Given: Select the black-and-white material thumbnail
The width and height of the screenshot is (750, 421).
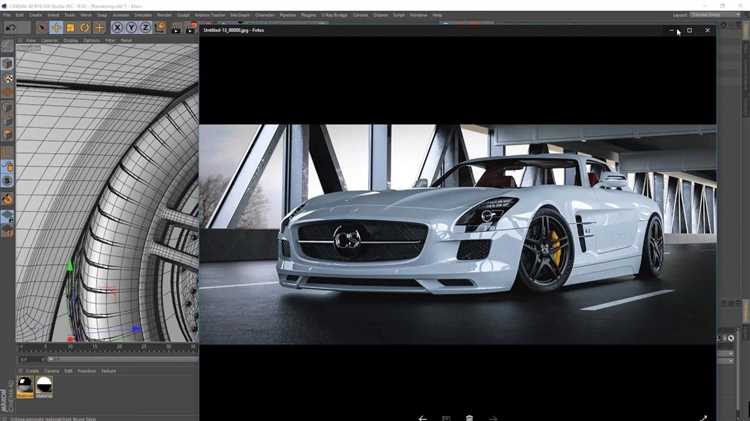Looking at the screenshot, I should [44, 387].
